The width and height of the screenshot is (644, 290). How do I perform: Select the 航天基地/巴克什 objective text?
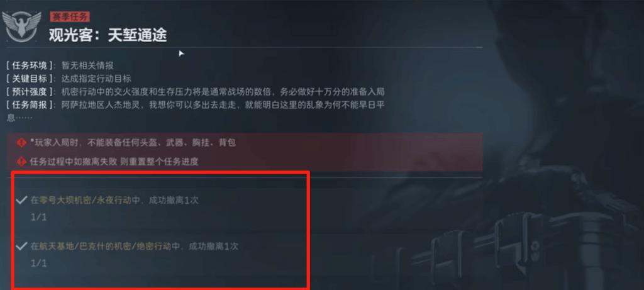(135, 247)
